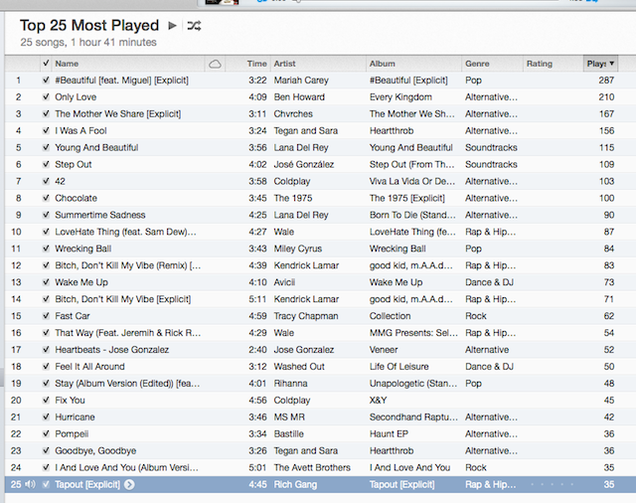Set star rating dots on Tapout row

552,484
